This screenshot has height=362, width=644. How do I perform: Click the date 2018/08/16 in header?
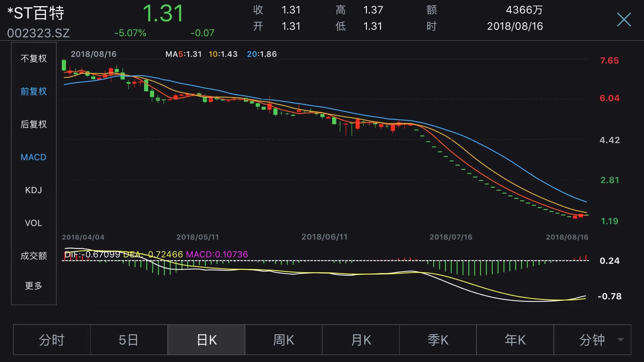point(515,26)
